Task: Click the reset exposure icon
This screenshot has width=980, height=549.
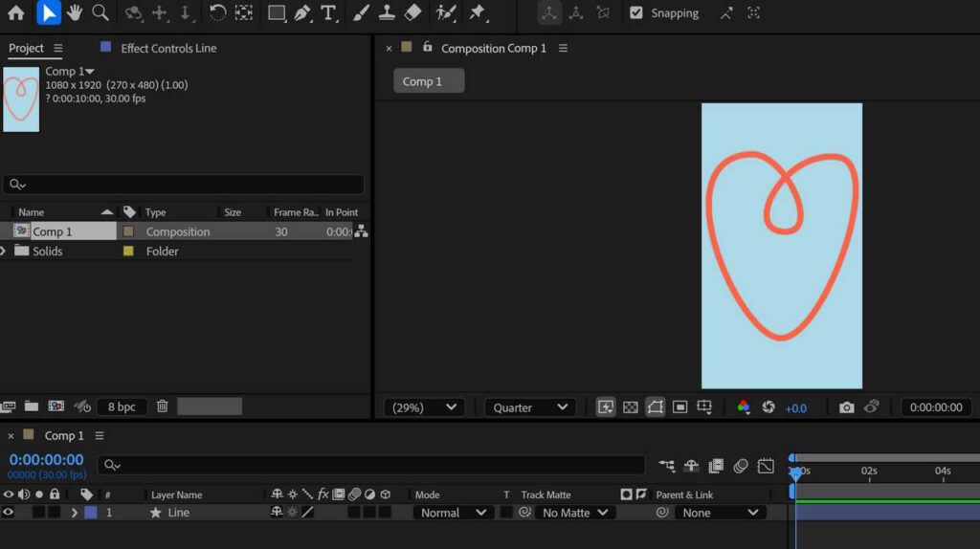Action: pyautogui.click(x=768, y=407)
